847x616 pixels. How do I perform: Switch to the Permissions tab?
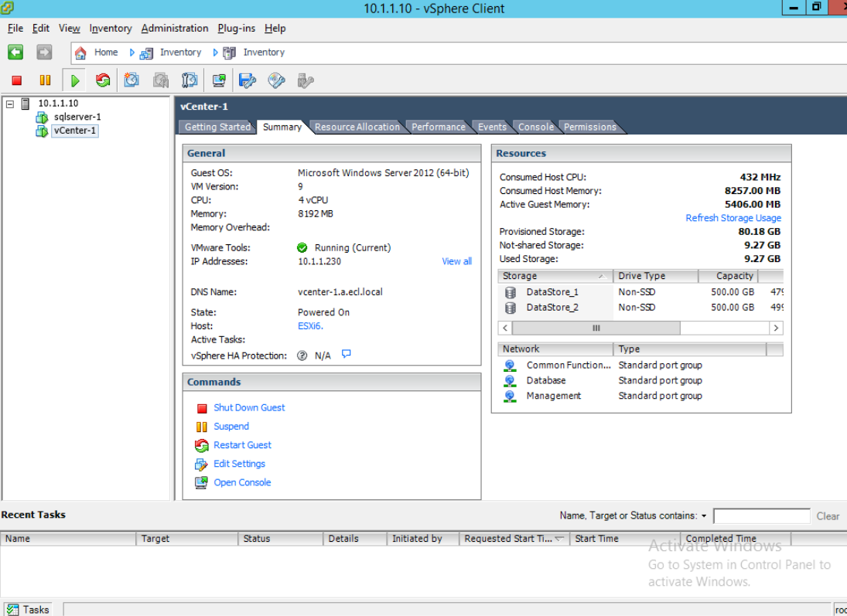click(590, 127)
